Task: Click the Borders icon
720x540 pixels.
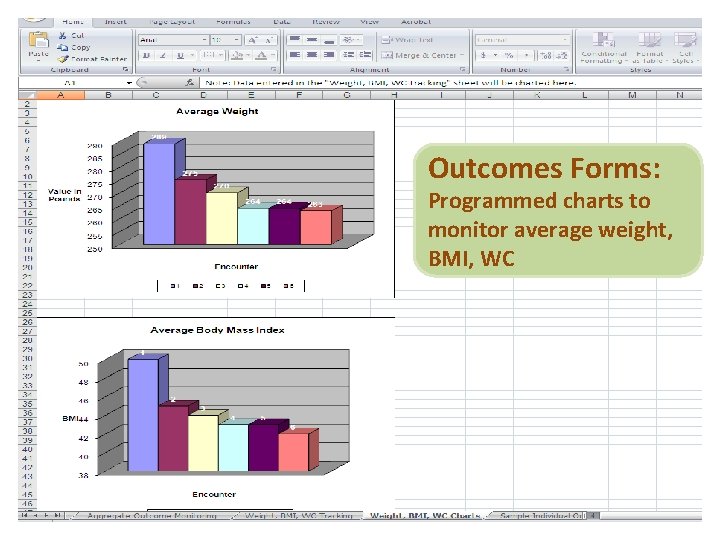Action: pos(208,56)
